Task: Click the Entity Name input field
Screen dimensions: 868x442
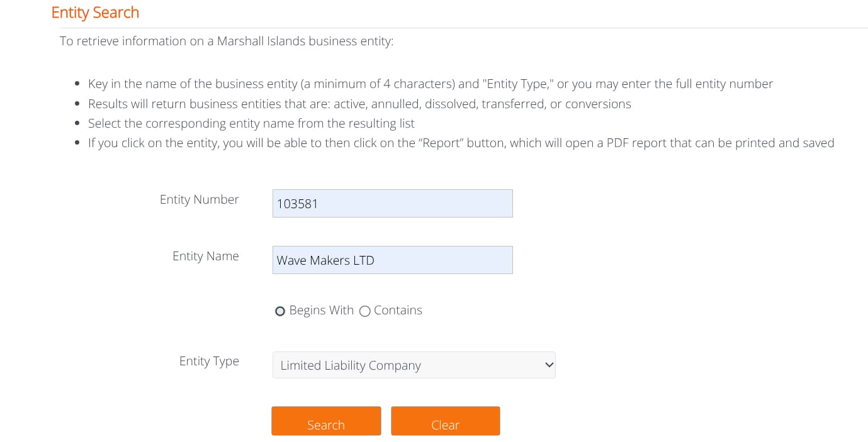Action: coord(392,260)
